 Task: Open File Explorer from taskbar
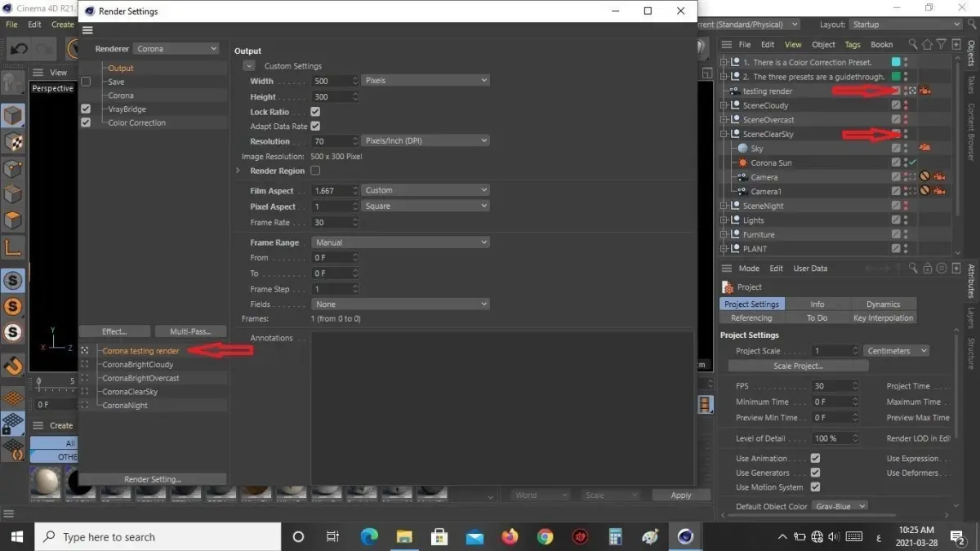pyautogui.click(x=404, y=536)
